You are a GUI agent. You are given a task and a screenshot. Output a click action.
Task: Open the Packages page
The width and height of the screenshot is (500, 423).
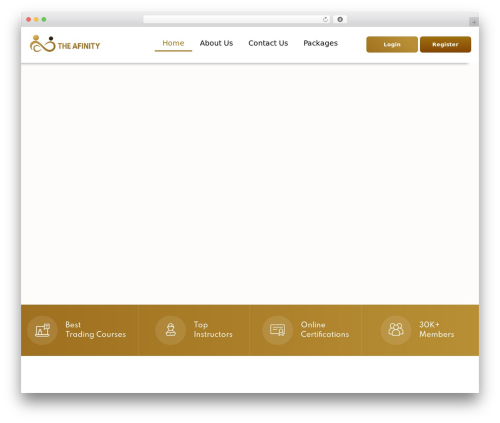pyautogui.click(x=320, y=43)
